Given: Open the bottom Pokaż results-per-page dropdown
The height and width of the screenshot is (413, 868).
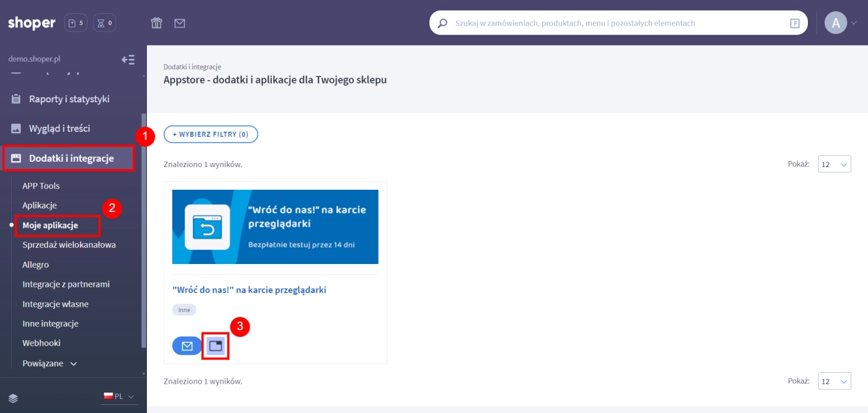Looking at the screenshot, I should pyautogui.click(x=835, y=381).
